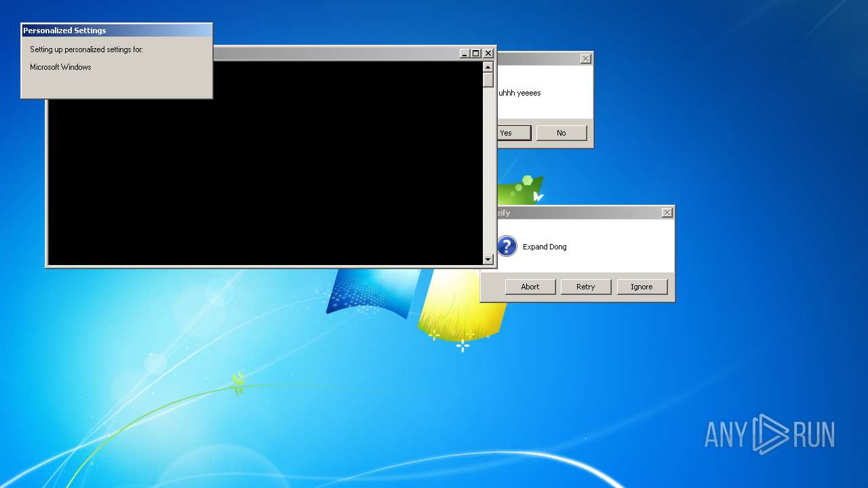Click the console scrollbar down arrow
The width and height of the screenshot is (868, 488).
click(x=488, y=259)
